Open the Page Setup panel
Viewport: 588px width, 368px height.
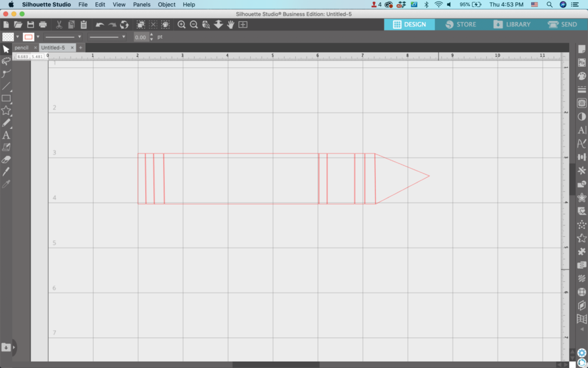pyautogui.click(x=582, y=49)
